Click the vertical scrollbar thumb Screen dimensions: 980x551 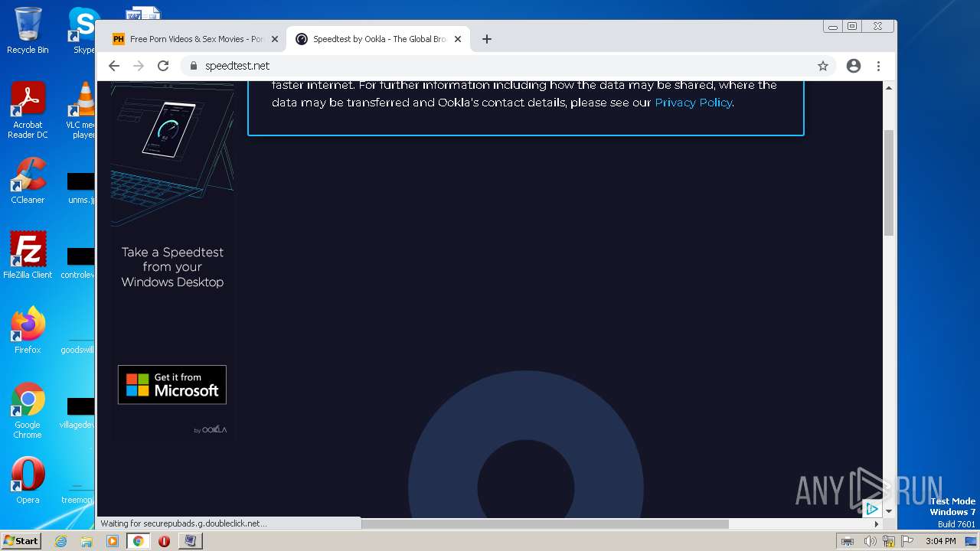[889, 182]
